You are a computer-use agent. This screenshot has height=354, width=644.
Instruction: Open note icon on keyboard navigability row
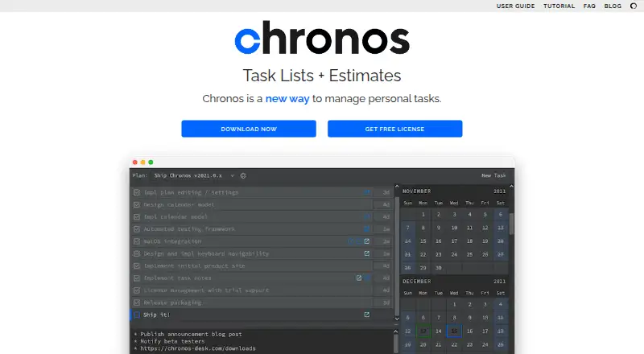coord(367,253)
